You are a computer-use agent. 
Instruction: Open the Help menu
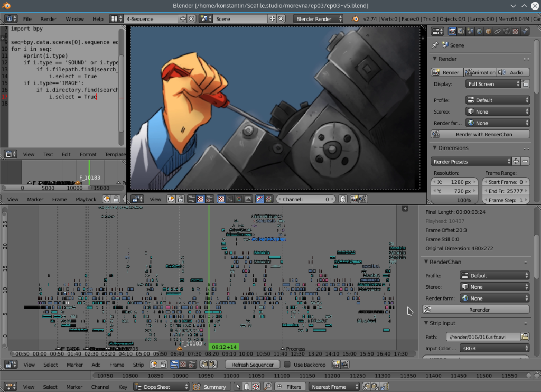98,19
